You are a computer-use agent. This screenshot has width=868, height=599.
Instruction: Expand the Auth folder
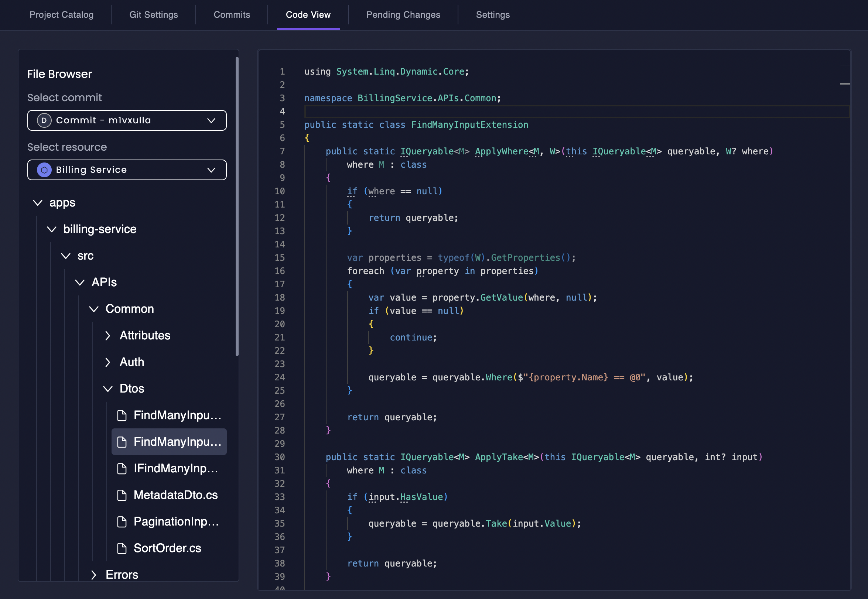(108, 362)
